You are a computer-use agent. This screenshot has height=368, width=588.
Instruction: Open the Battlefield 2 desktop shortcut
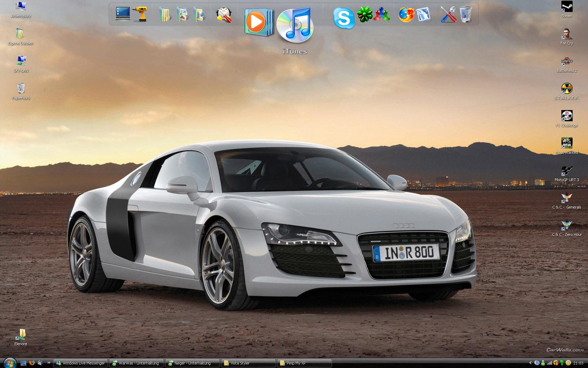click(x=567, y=62)
